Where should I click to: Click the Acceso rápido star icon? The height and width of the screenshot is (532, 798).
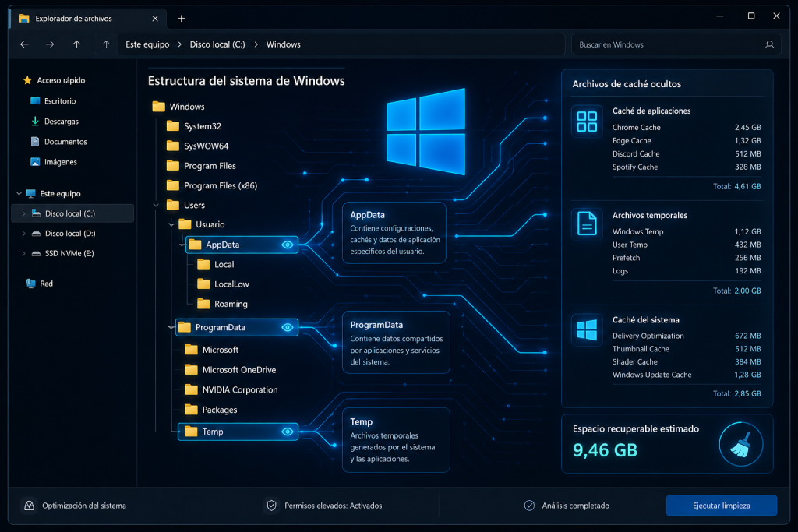pos(27,80)
